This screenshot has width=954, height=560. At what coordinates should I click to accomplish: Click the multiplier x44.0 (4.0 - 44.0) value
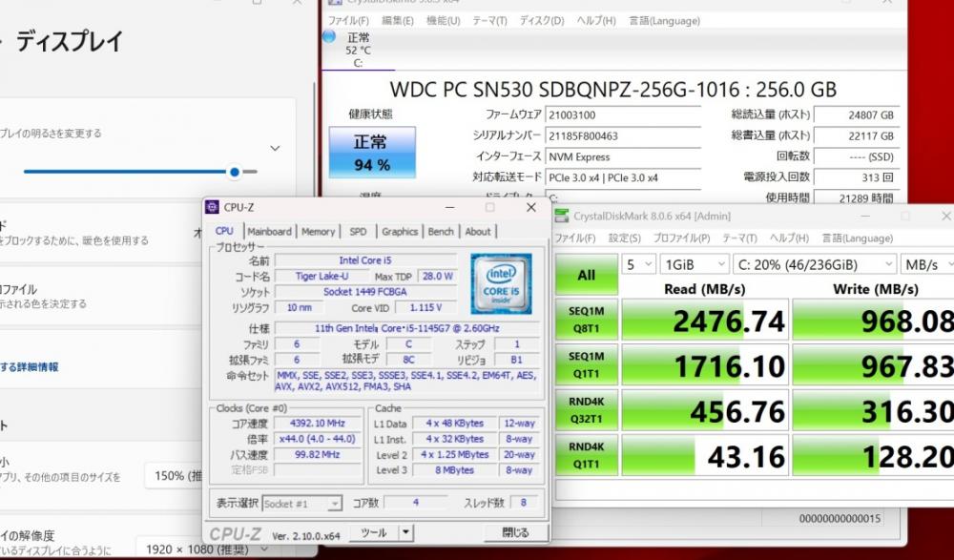click(318, 439)
